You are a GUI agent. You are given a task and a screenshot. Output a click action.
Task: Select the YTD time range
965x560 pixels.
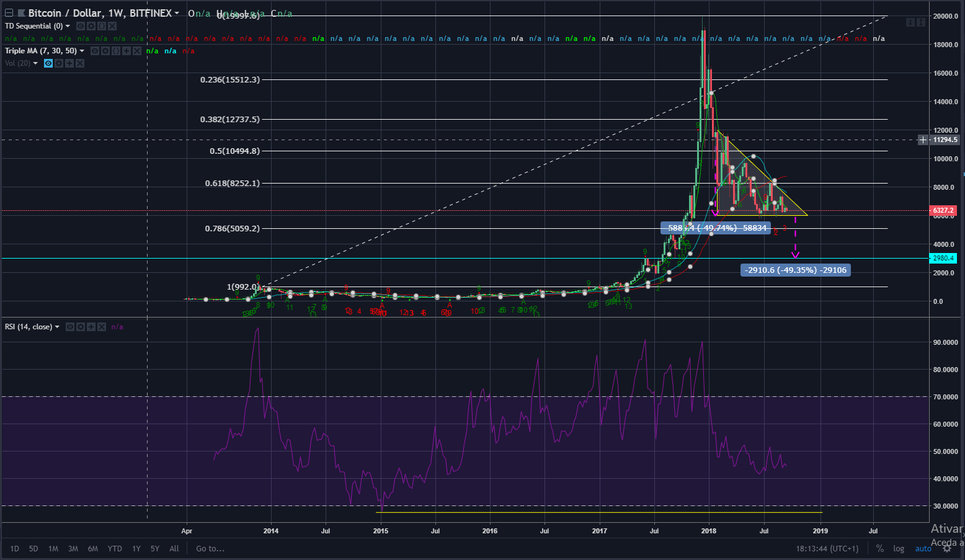tap(115, 548)
